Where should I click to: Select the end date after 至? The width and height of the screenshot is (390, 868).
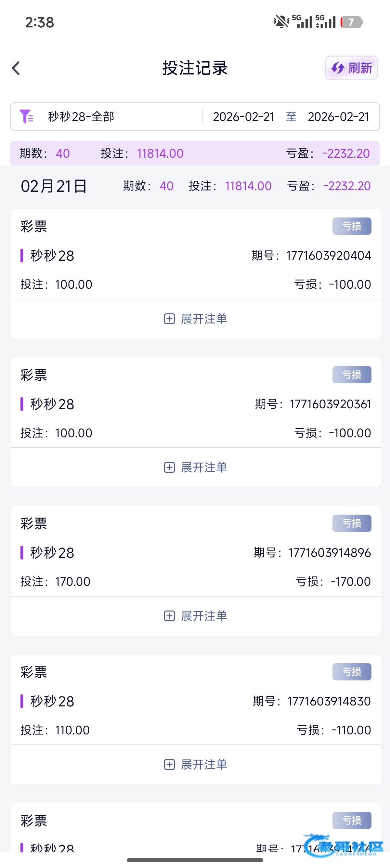338,117
